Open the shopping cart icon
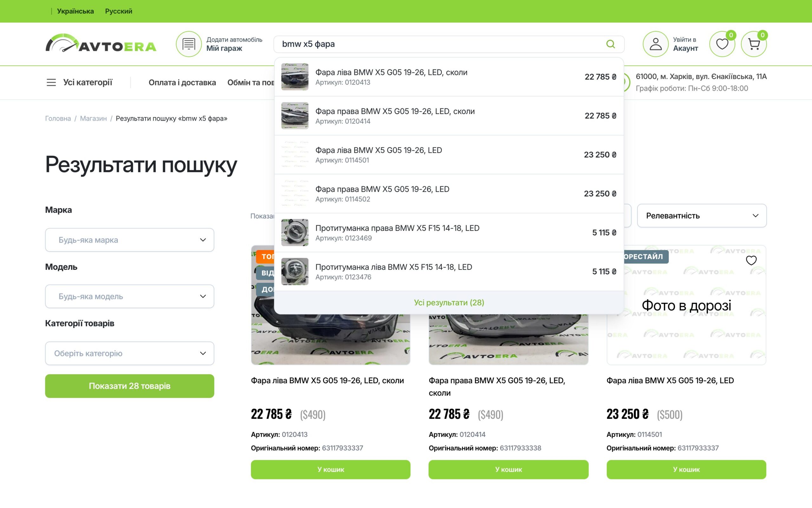812x508 pixels. point(754,44)
